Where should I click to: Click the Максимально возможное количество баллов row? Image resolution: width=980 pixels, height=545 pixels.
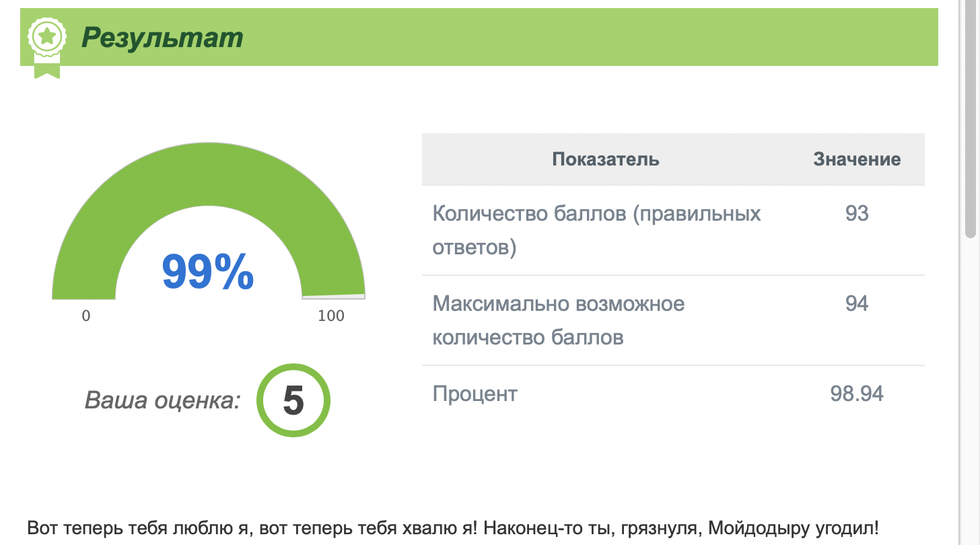(673, 320)
